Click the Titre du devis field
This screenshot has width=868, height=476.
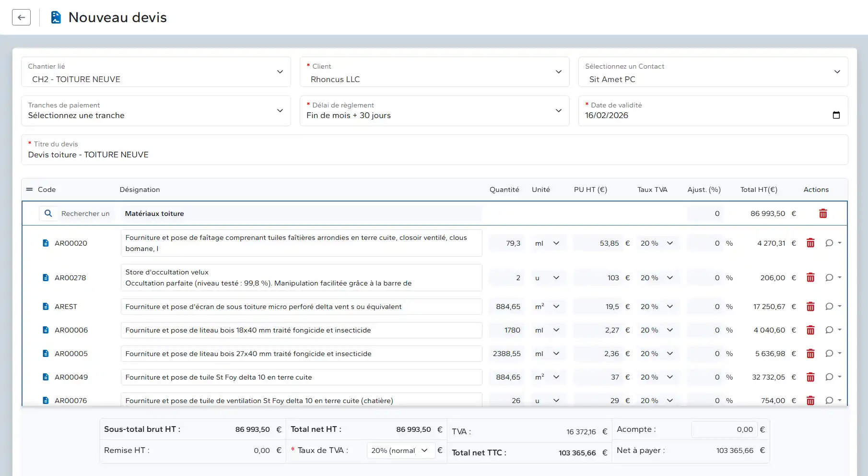(434, 155)
